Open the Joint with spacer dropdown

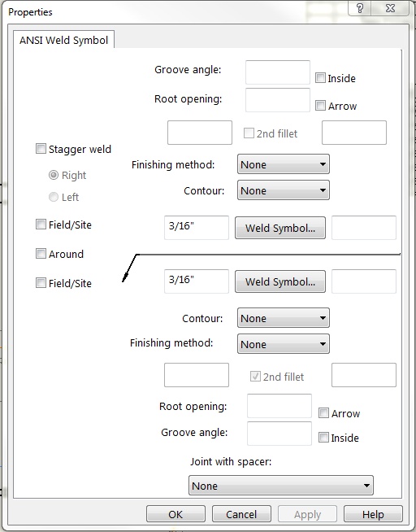tap(281, 486)
